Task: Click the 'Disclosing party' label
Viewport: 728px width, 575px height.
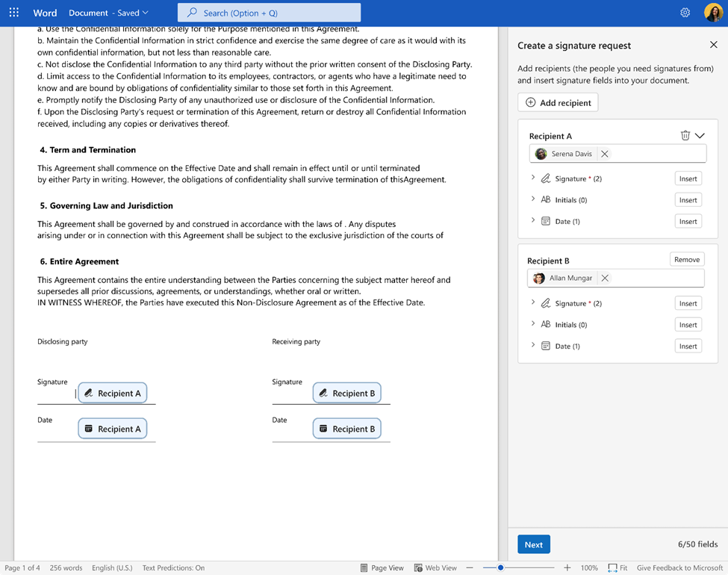Action: pos(62,341)
